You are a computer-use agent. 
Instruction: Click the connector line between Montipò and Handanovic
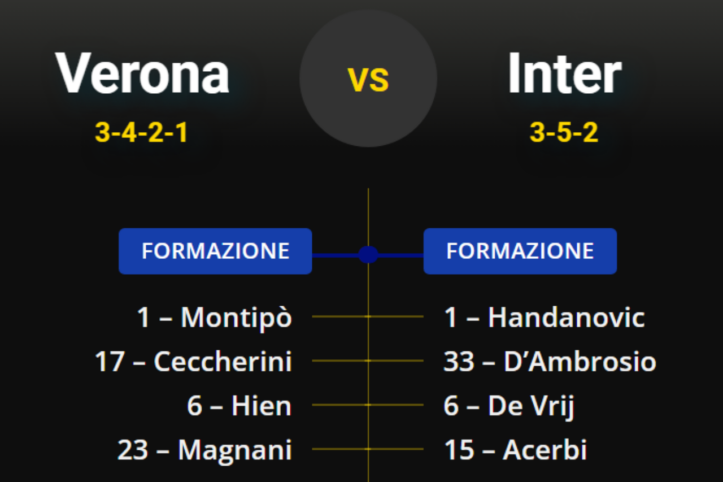pyautogui.click(x=340, y=317)
